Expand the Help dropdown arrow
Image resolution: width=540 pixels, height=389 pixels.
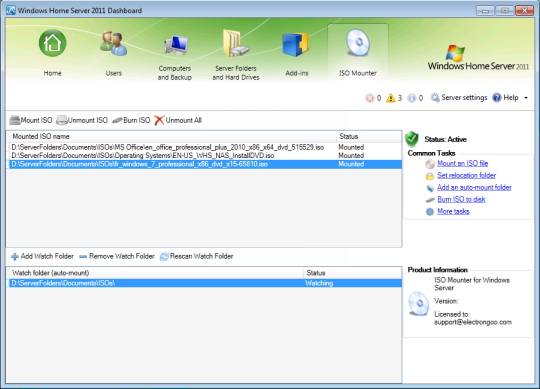click(526, 98)
